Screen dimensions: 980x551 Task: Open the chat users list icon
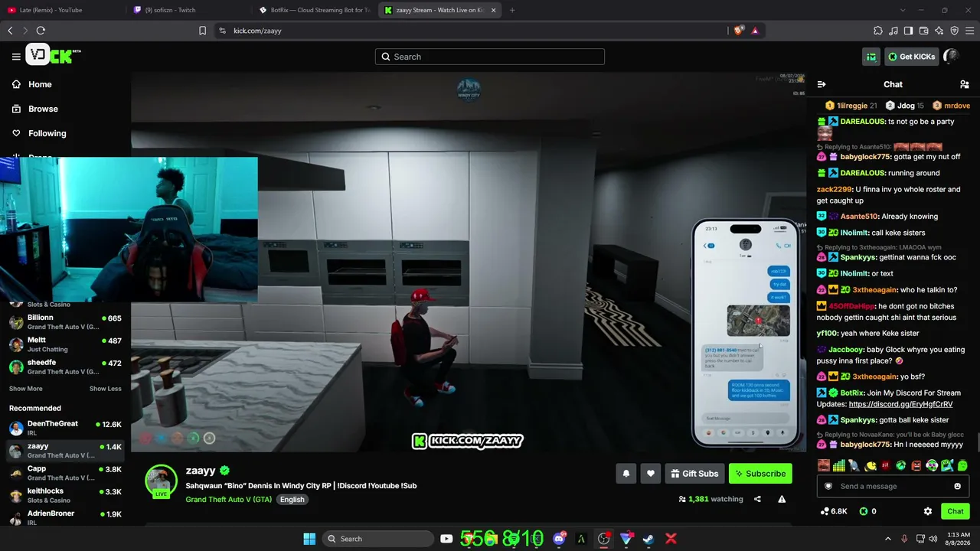965,84
